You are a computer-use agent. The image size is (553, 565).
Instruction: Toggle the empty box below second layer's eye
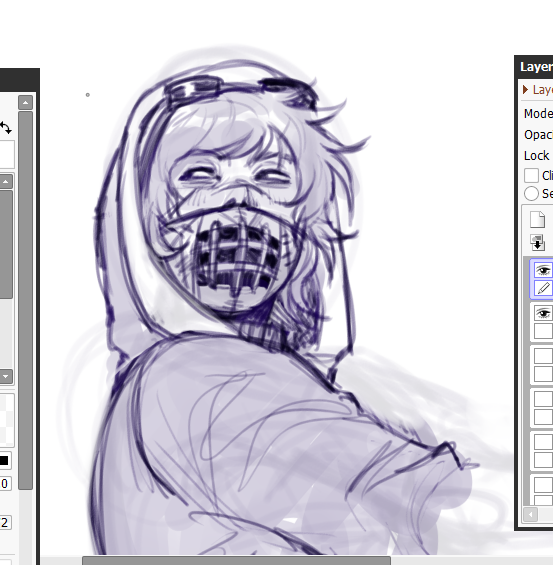(x=543, y=331)
